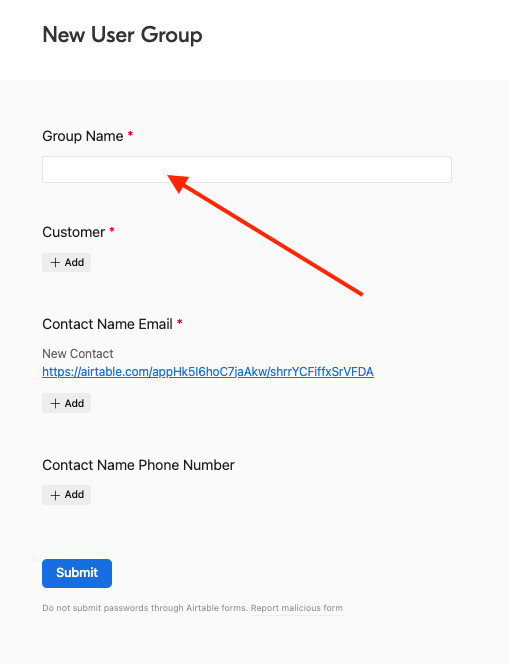Open the Report malicious form link
The height and width of the screenshot is (664, 509).
(x=297, y=608)
